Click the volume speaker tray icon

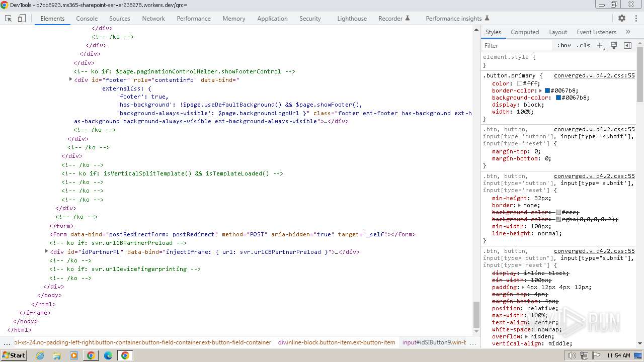pos(572,355)
